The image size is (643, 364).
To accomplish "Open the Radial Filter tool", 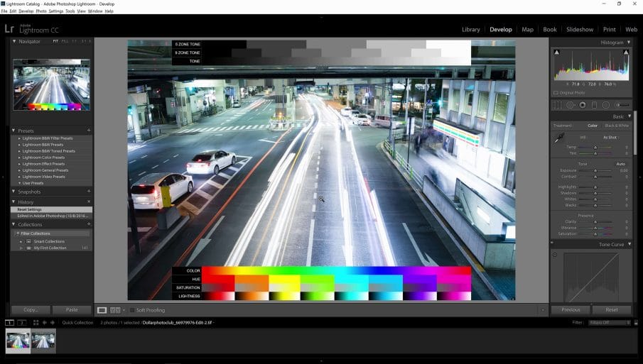I will 606,105.
